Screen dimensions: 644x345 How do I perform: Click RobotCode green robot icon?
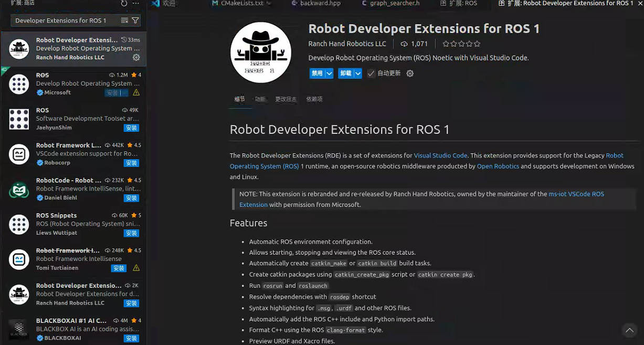point(19,190)
